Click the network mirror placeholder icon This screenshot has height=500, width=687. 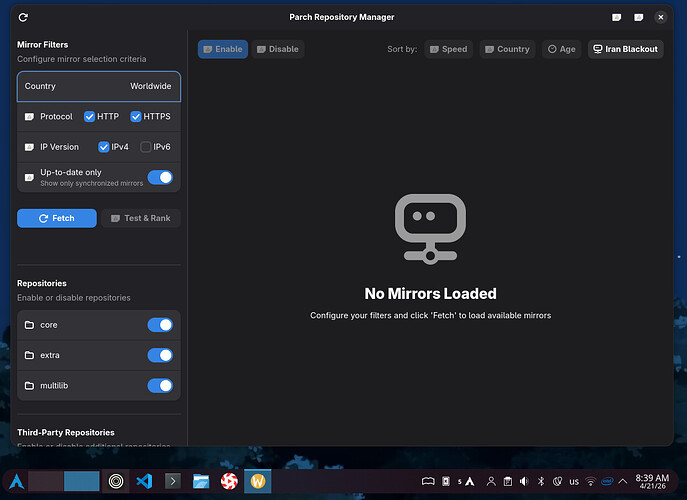coord(430,229)
